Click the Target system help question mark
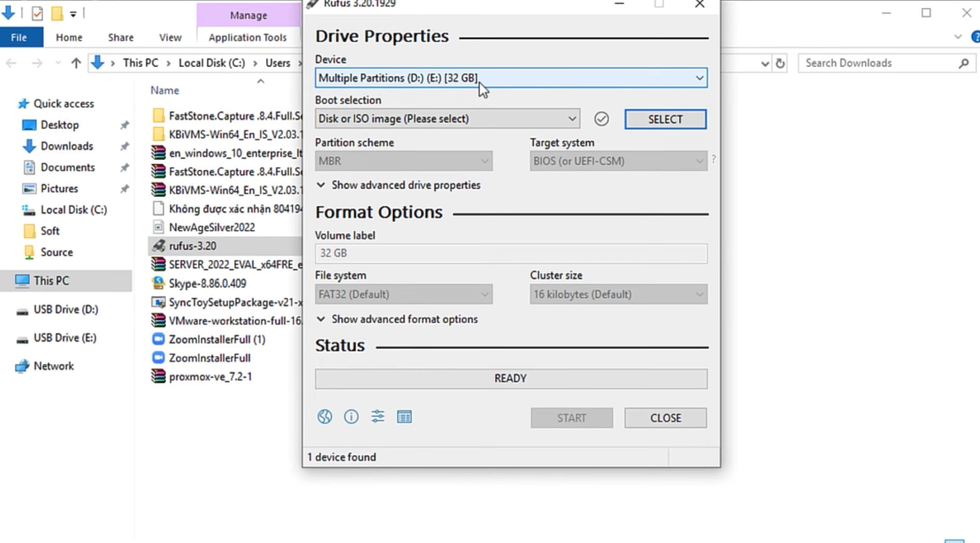 tap(714, 159)
